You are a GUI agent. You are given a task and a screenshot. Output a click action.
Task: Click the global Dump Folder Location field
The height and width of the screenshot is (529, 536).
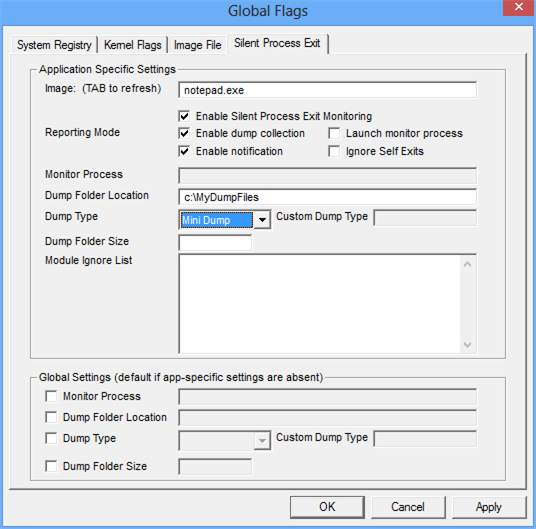click(x=327, y=418)
